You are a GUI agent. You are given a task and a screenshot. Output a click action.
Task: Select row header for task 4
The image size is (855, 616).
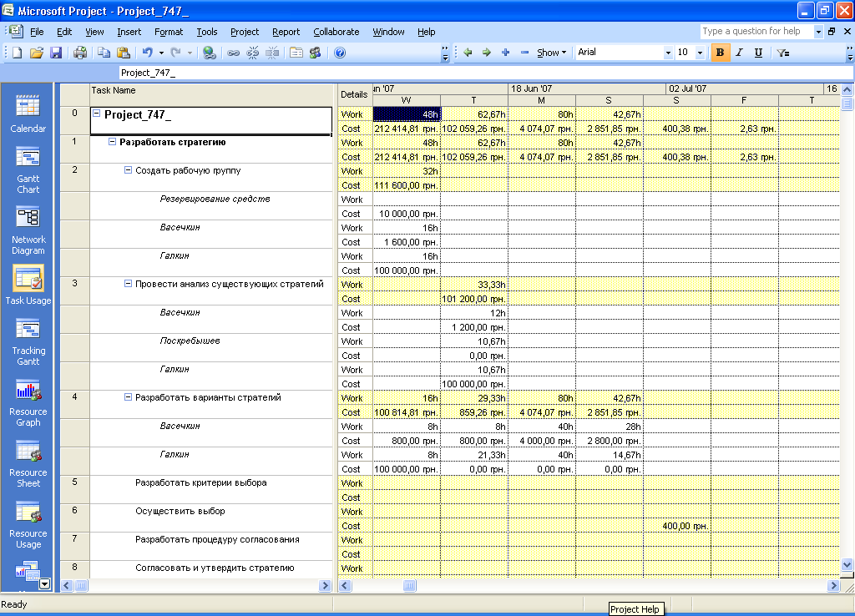(74, 404)
